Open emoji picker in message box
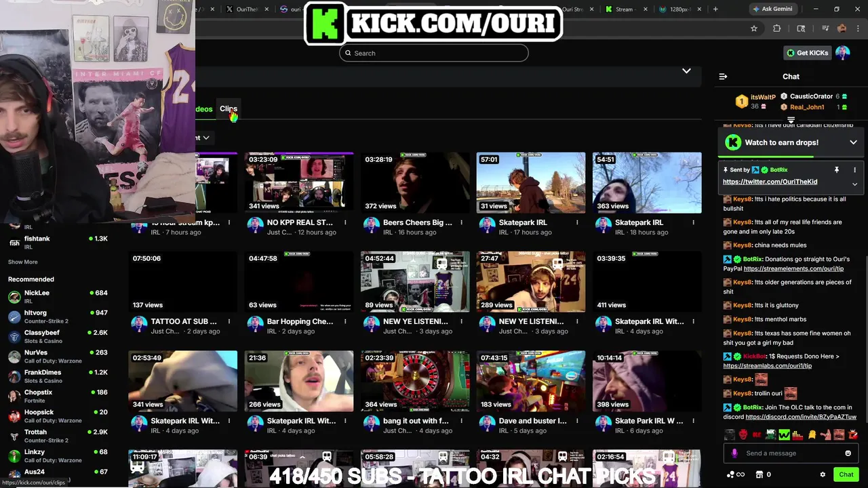Viewport: 868px width, 488px height. pyautogui.click(x=848, y=453)
